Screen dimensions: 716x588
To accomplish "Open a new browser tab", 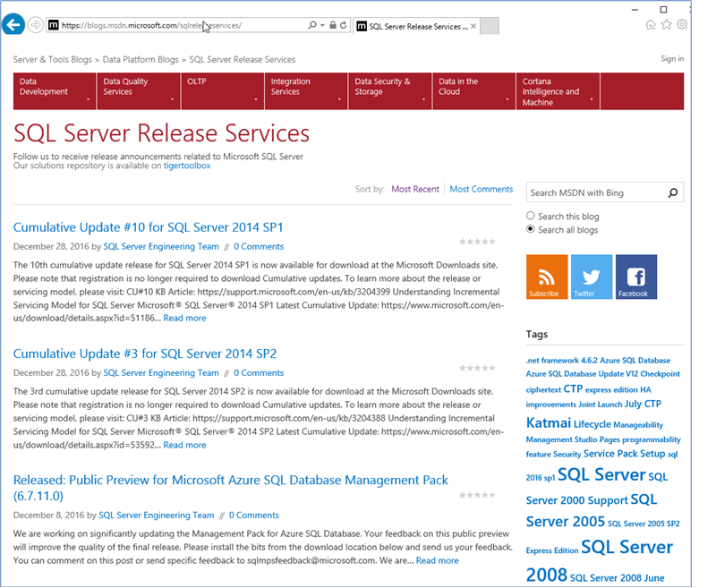I will coord(490,26).
